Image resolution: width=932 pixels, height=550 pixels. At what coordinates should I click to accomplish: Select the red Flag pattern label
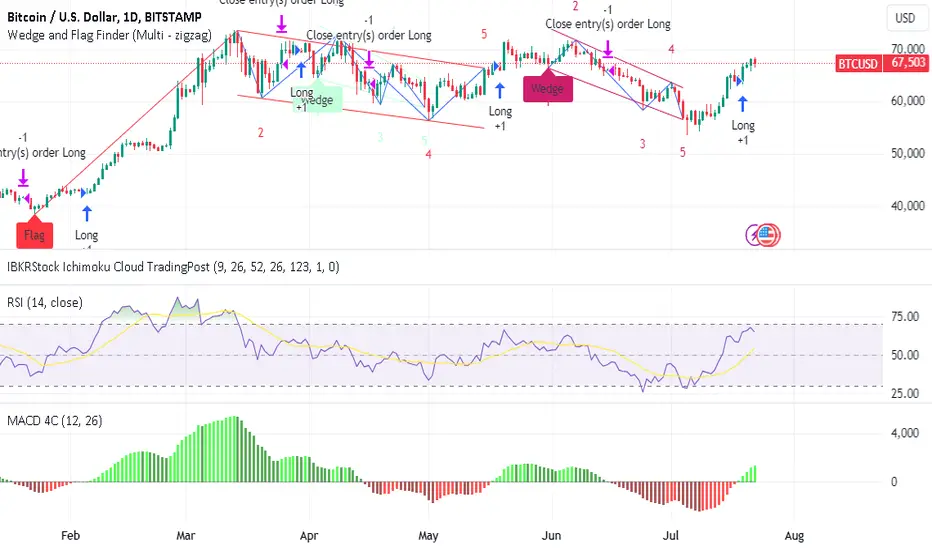[34, 235]
